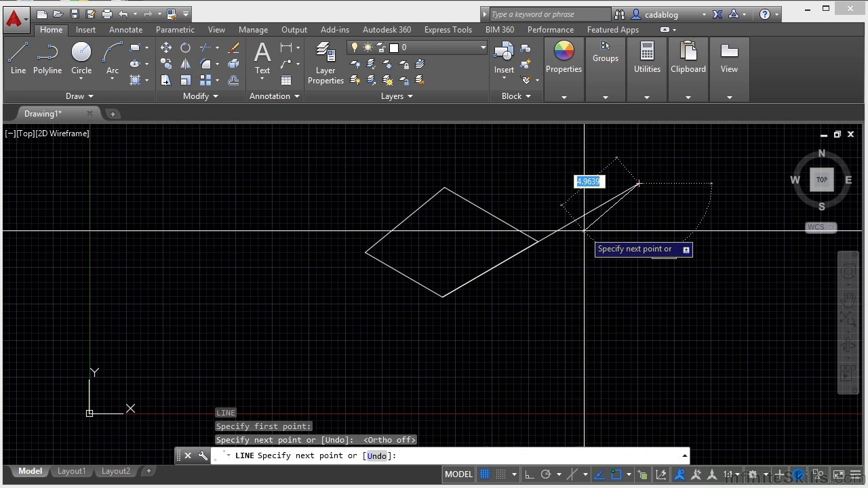Switch to the Layout1 tab
Screen dimensions: 868x488
tap(71, 471)
